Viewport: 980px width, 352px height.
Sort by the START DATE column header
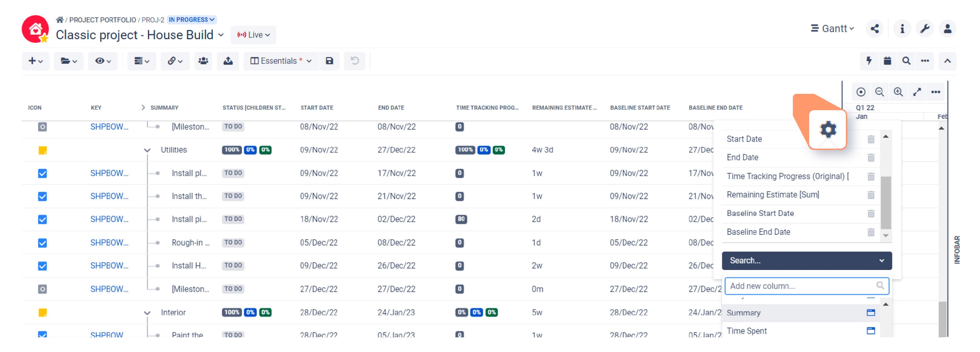[317, 108]
